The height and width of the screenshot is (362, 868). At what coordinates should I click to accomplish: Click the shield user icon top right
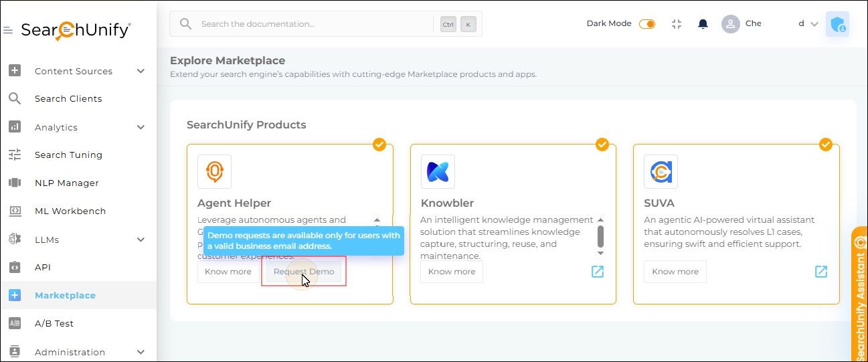pos(837,25)
